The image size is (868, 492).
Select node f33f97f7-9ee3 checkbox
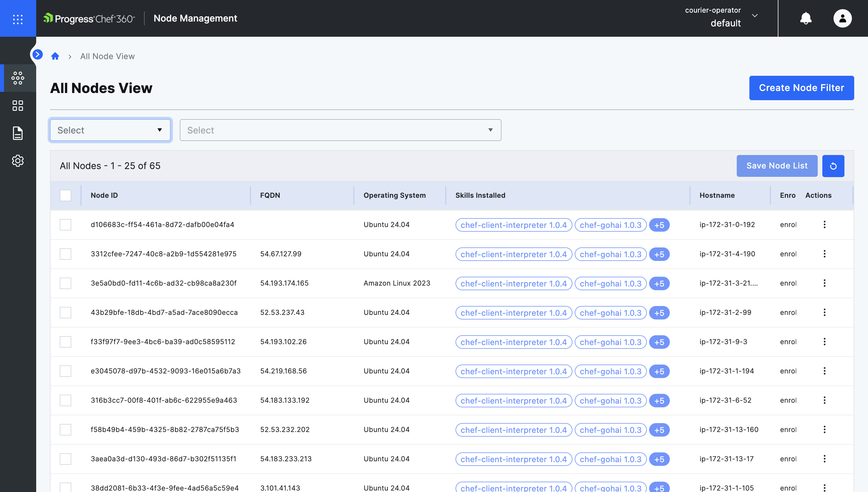65,342
